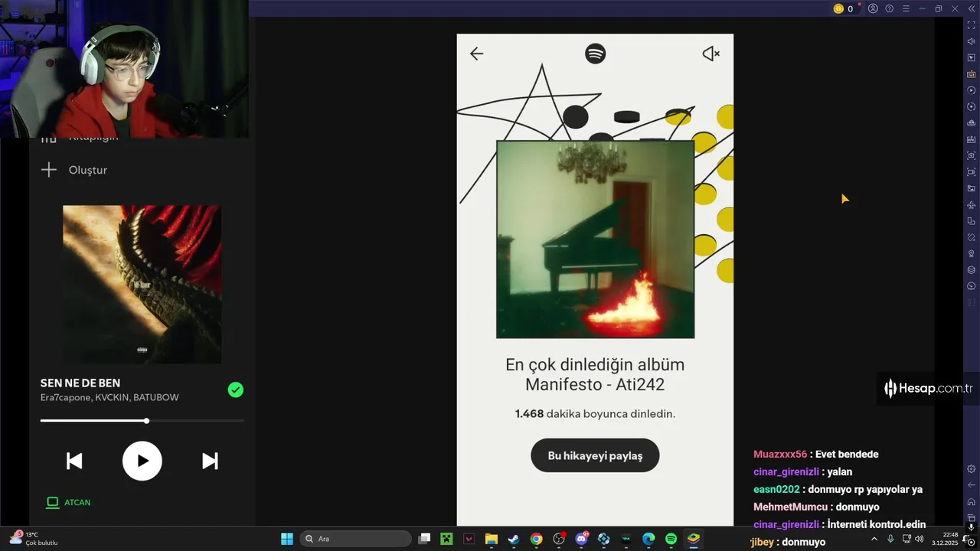Start BlueStacks screen recording
The image size is (980, 551).
971,172
